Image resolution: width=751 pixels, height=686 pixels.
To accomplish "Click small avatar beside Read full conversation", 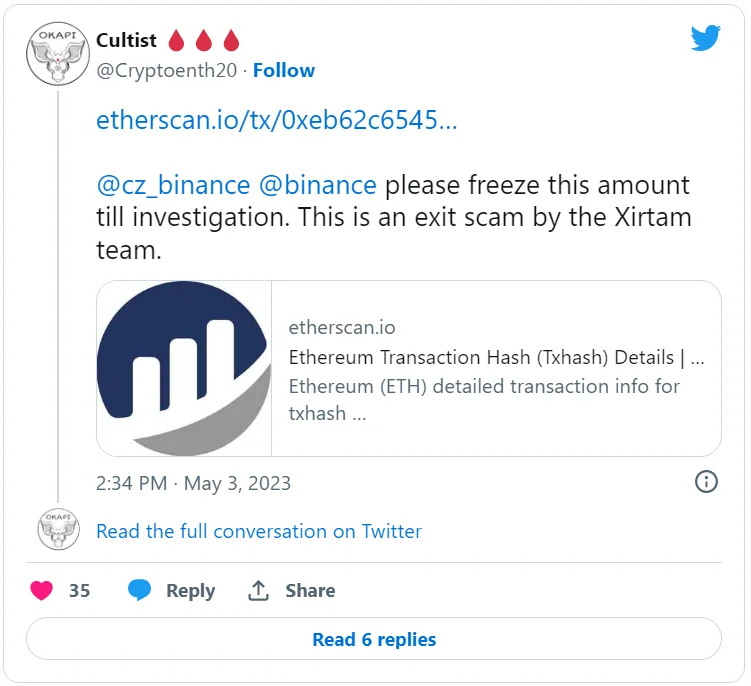I will coord(58,530).
